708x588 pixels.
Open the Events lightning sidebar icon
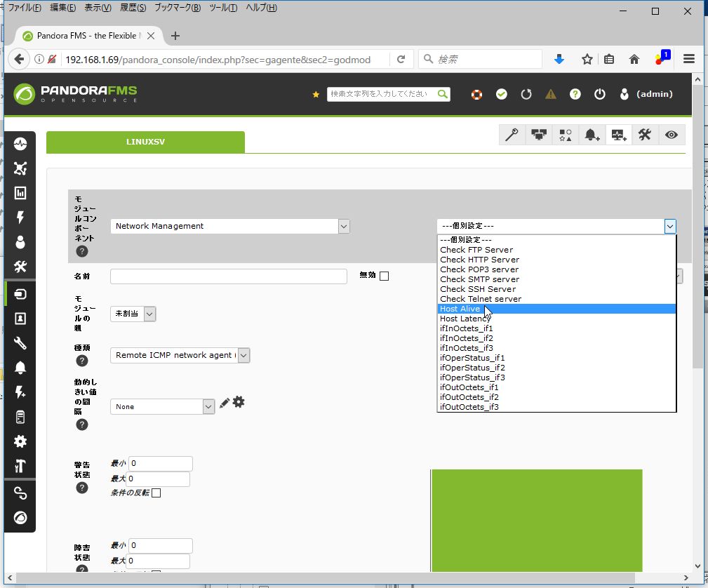(20, 218)
